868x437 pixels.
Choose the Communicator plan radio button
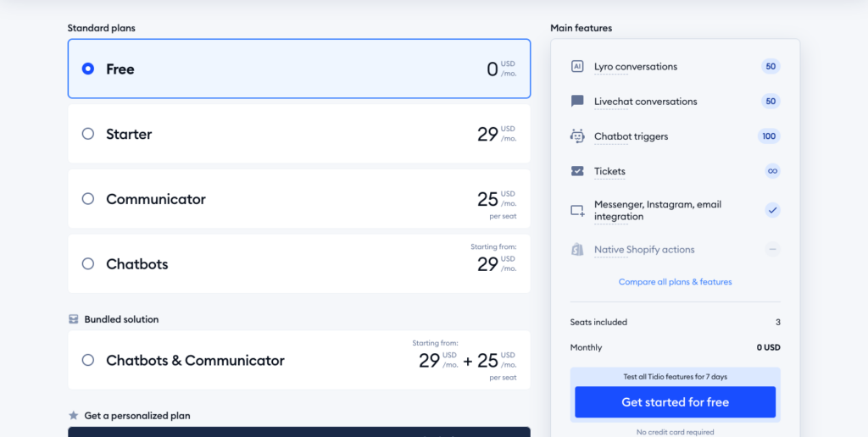click(87, 198)
